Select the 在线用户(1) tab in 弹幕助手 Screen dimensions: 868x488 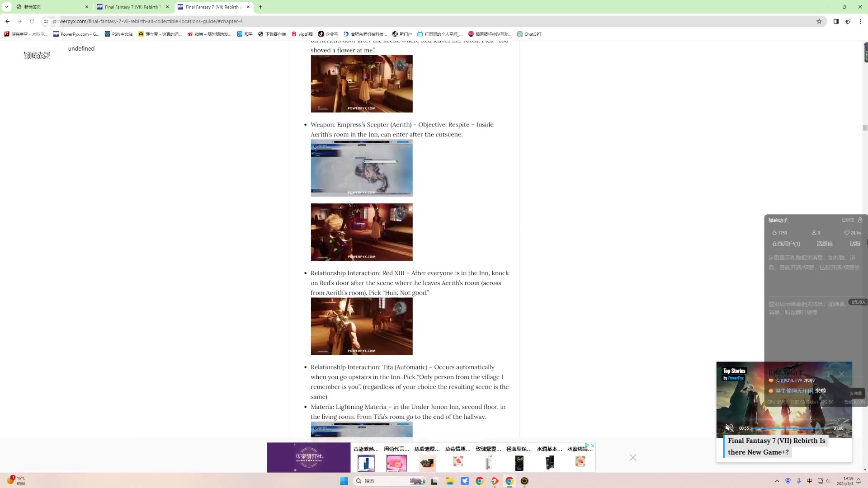pyautogui.click(x=786, y=244)
